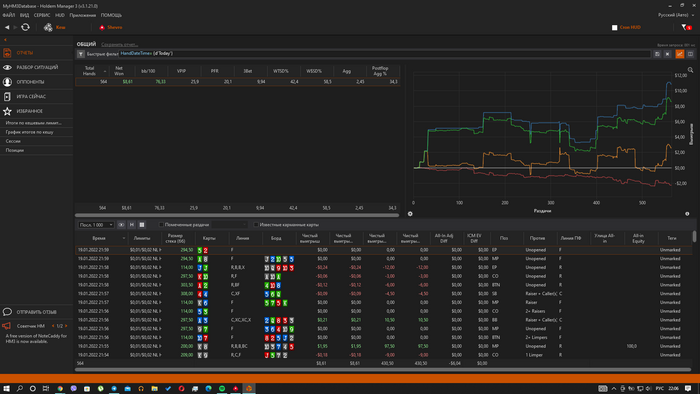Image resolution: width=700 pixels, height=394 pixels.
Task: Click the save filter icon beside filter field
Action: [657, 54]
